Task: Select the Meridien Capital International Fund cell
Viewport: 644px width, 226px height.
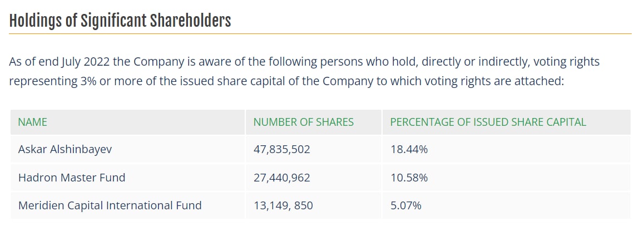Action: coord(110,205)
